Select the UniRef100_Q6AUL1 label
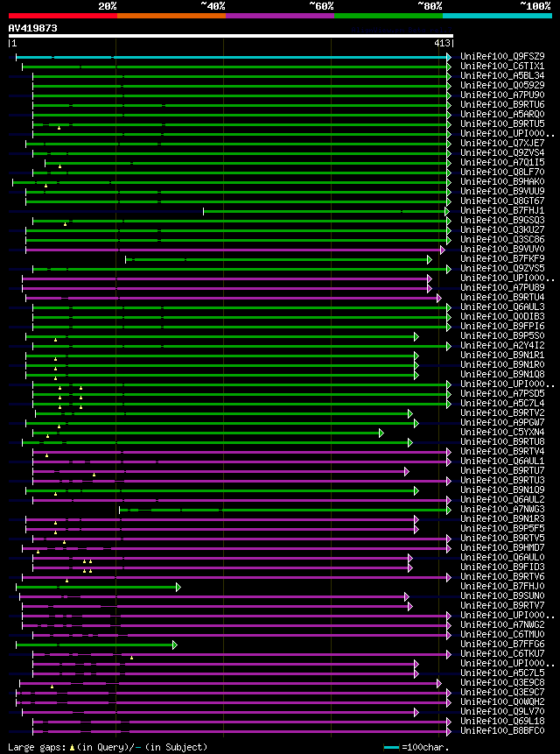This screenshot has width=560, height=754. coord(502,461)
